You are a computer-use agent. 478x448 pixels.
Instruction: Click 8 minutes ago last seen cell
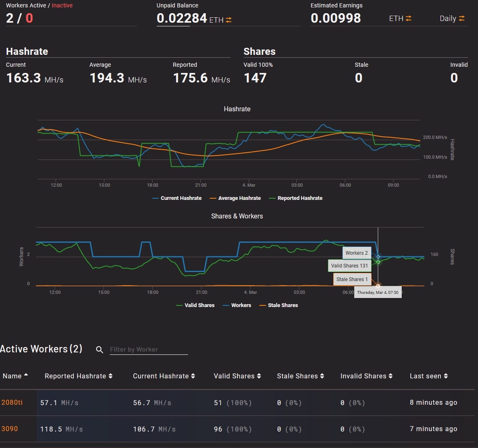coord(433,403)
